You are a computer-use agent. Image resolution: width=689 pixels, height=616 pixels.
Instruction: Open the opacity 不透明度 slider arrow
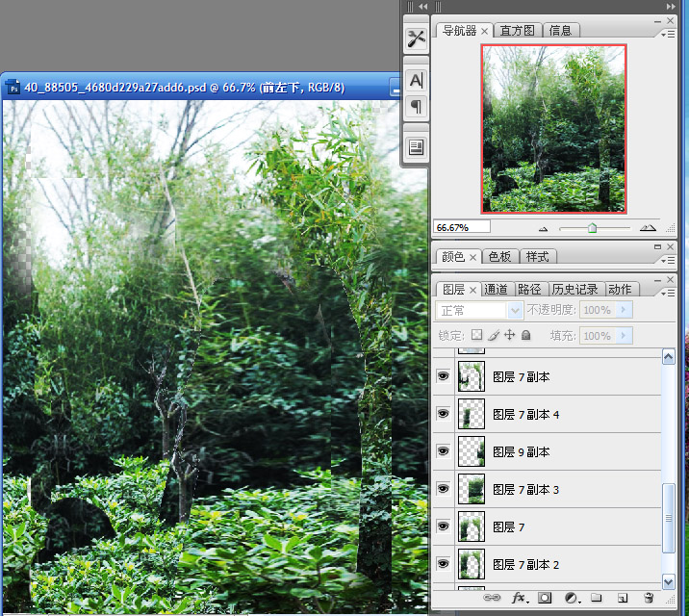(624, 310)
